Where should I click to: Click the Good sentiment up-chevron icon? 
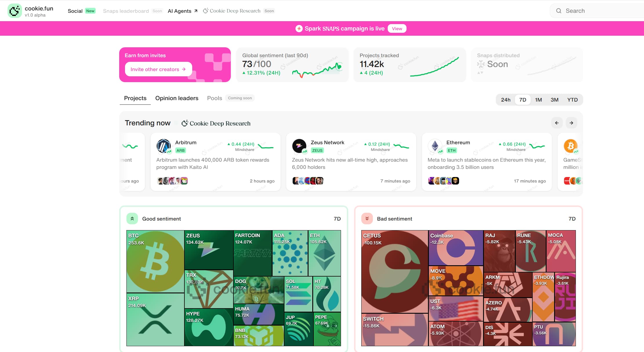coord(132,219)
